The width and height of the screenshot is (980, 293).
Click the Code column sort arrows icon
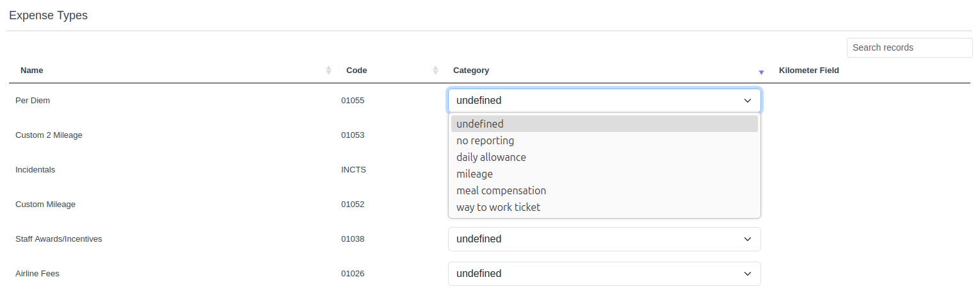[x=435, y=71]
